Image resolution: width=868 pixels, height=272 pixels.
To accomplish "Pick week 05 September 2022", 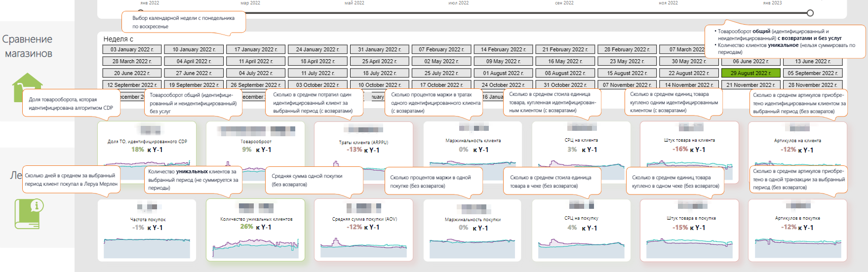I will tap(813, 73).
